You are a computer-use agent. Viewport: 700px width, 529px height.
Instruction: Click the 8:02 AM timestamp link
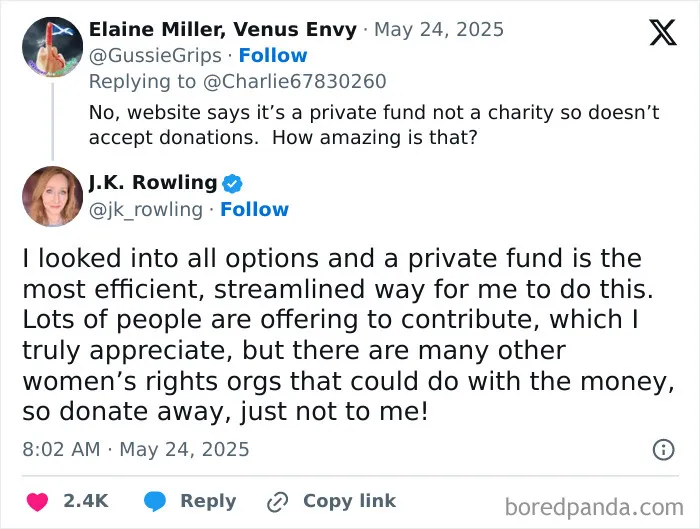point(61,449)
